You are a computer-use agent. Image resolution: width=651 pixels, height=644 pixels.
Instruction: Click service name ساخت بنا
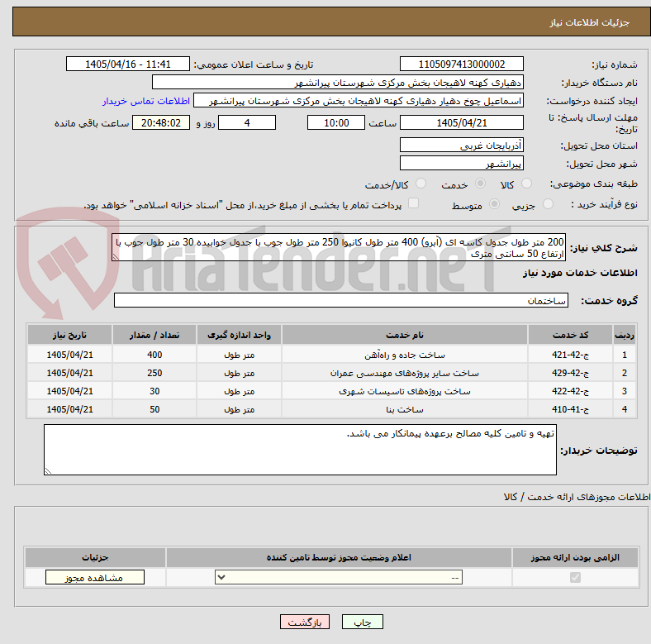[x=404, y=410]
